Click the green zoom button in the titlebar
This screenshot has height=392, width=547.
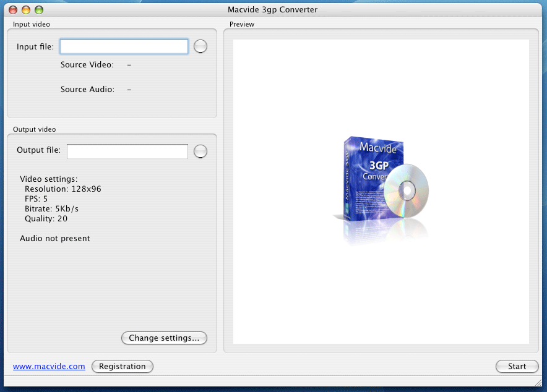click(38, 9)
